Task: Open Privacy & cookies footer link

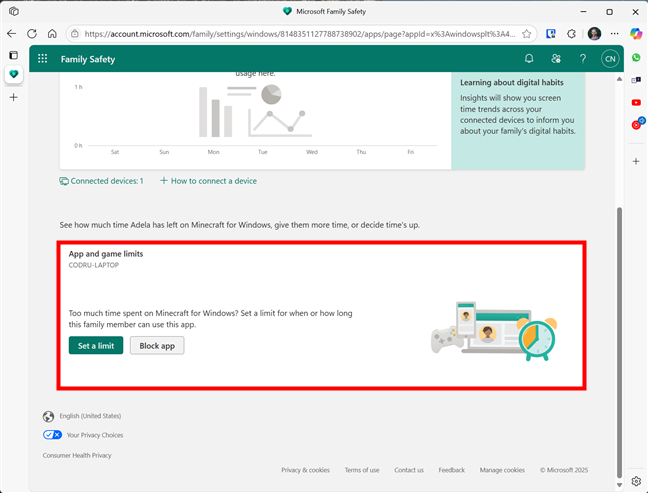Action: point(305,470)
